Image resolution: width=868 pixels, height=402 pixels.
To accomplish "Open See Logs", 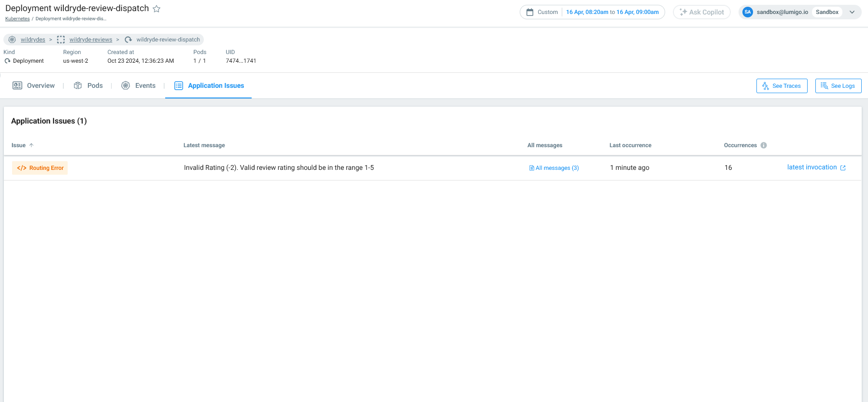I will (838, 86).
